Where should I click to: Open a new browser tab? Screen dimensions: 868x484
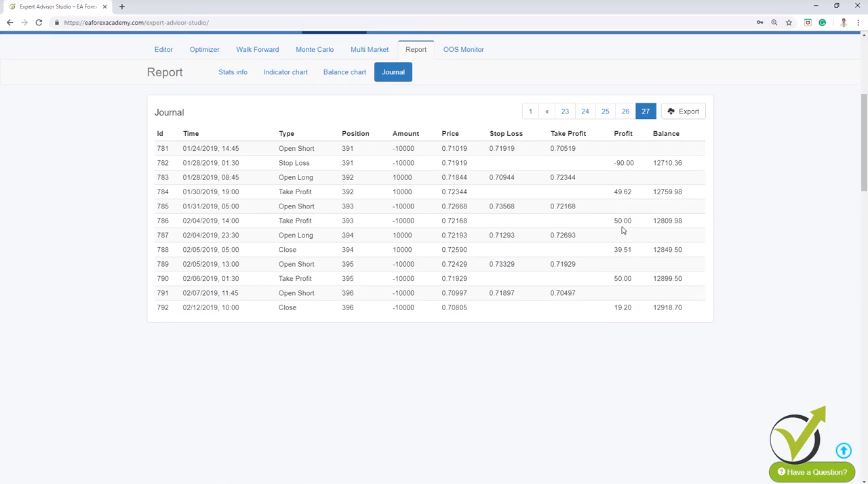(x=122, y=6)
